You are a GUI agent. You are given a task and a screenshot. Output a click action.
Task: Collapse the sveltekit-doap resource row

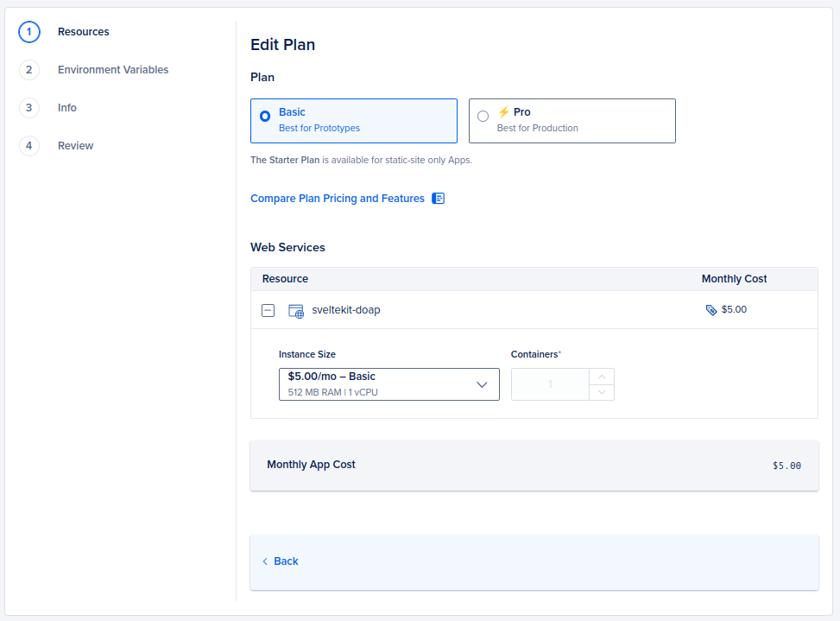pyautogui.click(x=268, y=310)
